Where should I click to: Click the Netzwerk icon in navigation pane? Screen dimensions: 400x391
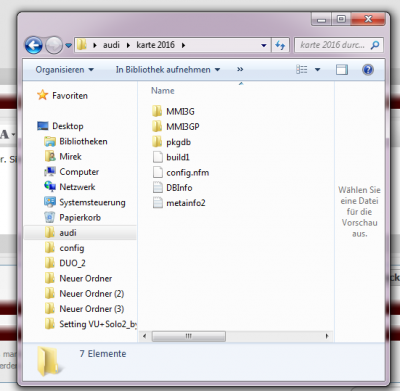tap(50, 187)
